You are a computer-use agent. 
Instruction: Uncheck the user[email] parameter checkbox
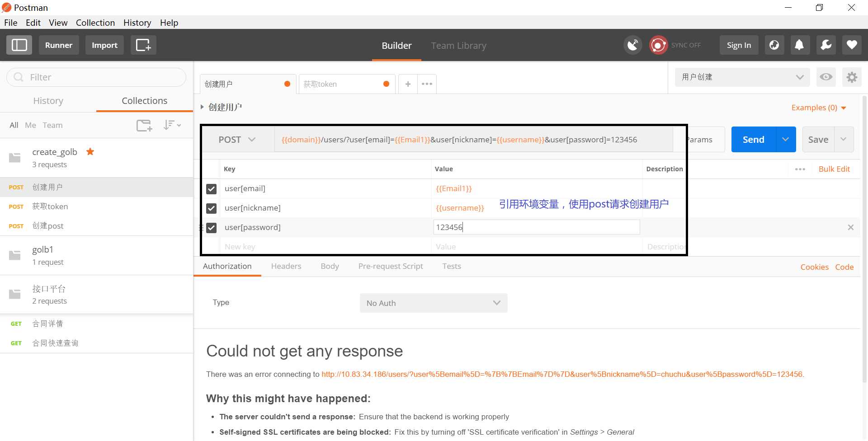click(211, 189)
